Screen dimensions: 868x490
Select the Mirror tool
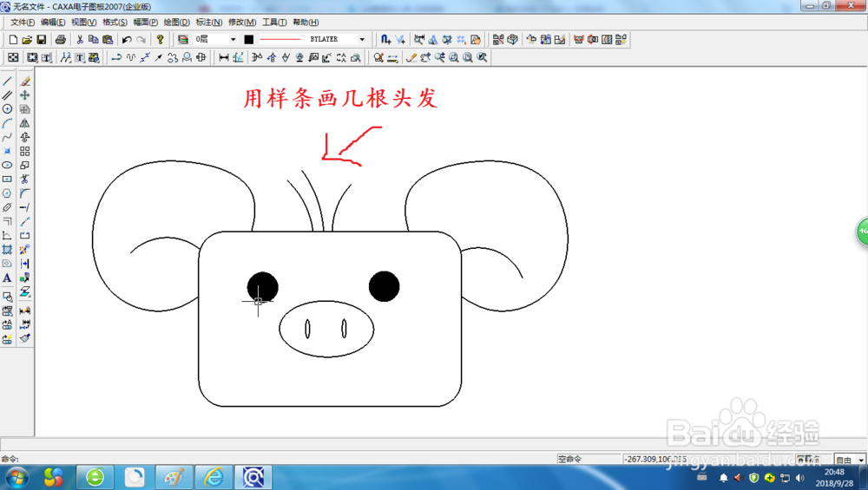(25, 123)
